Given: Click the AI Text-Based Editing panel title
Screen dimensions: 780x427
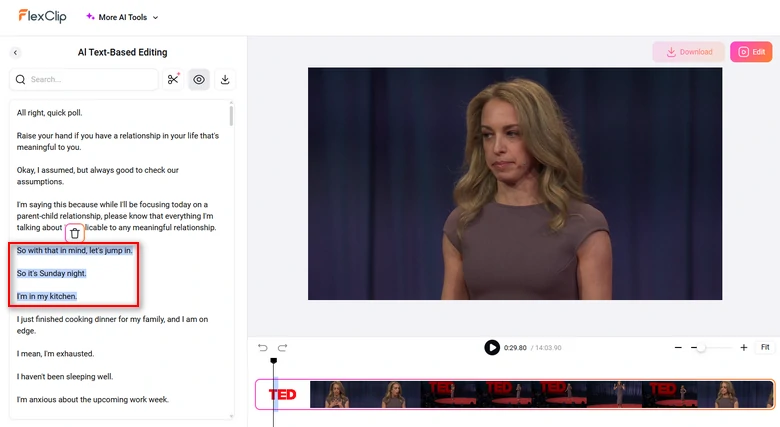Looking at the screenshot, I should tap(122, 52).
